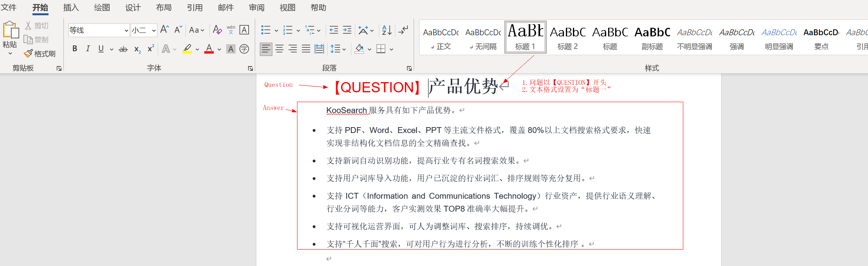
Task: Click the Sort A-Z icon
Action: (x=387, y=30)
